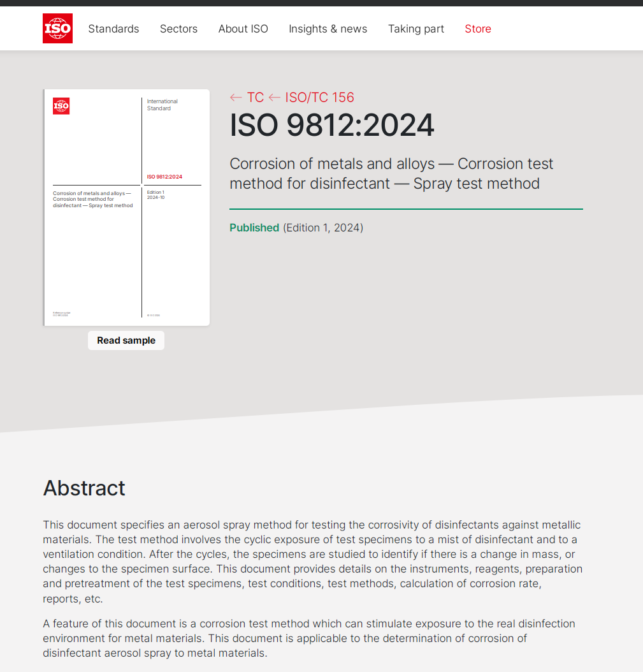Click the abstract paragraph starting 'This document specifies'

pyautogui.click(x=313, y=562)
